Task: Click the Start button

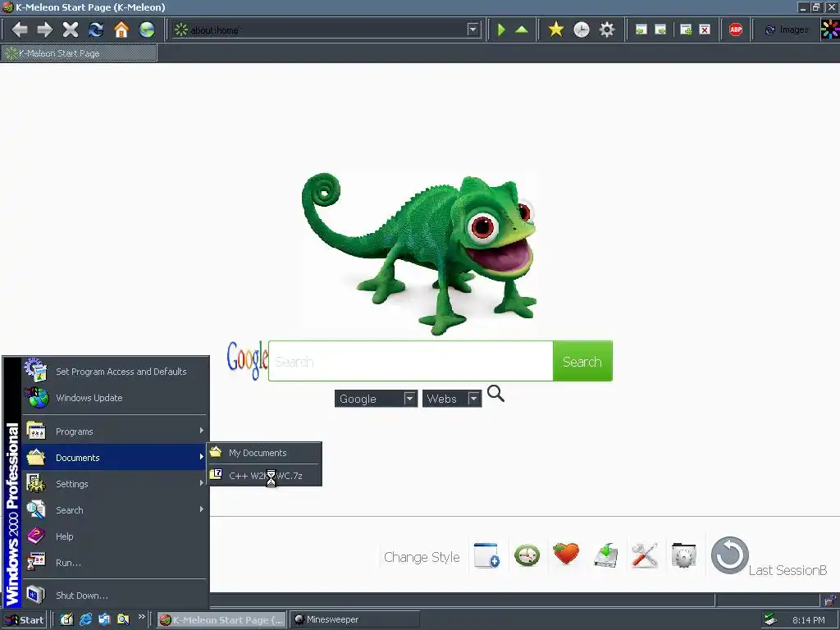Action: 24,620
